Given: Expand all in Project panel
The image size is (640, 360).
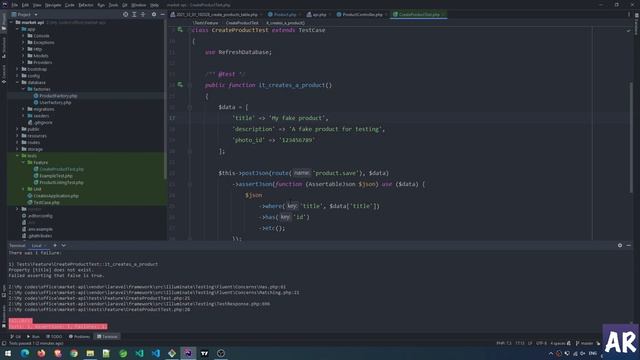Looking at the screenshot, I should 134,14.
